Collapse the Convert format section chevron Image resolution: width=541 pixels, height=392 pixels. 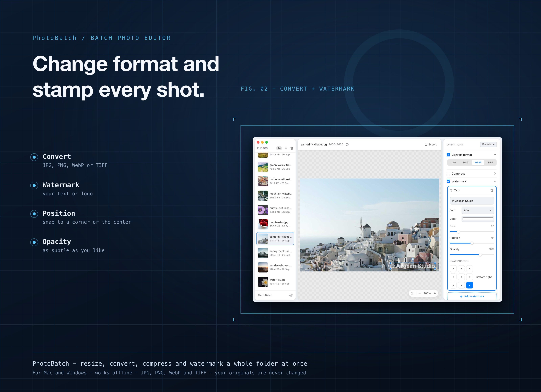coord(495,155)
